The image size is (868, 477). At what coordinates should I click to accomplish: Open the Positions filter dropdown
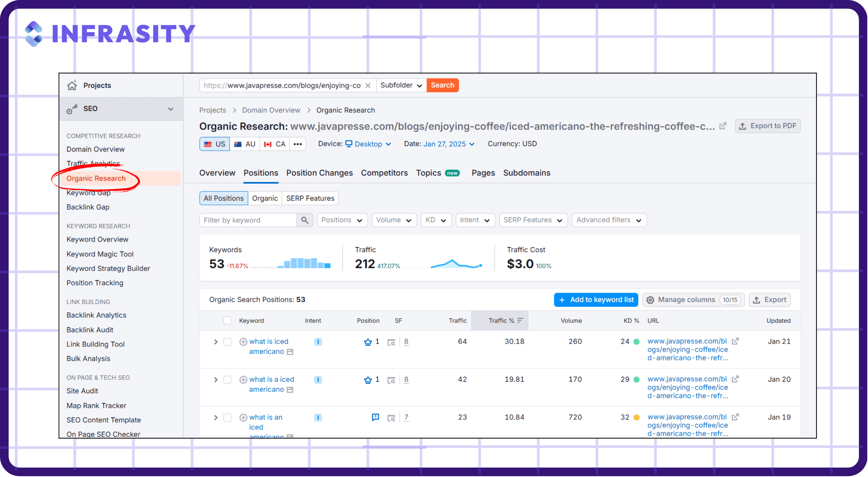(342, 220)
